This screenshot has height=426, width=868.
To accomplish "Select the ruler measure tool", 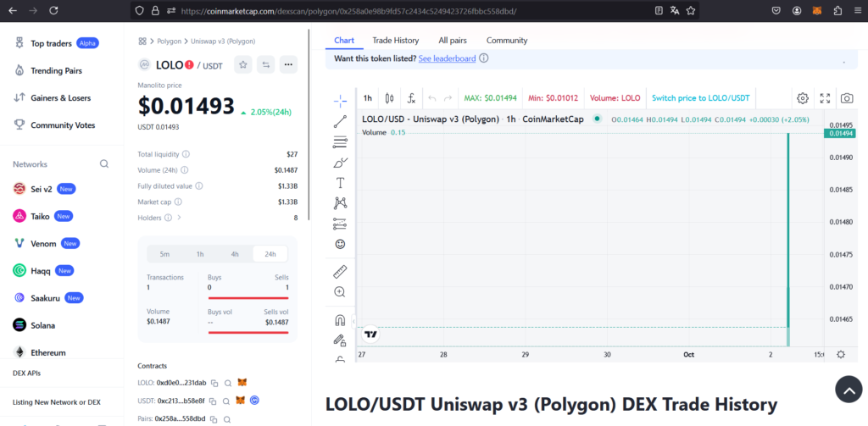I will coord(340,272).
